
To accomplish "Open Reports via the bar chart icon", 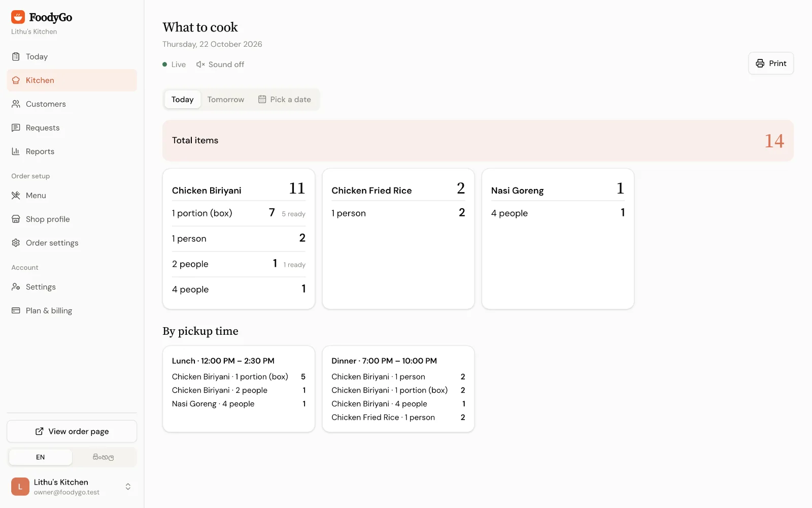I will [16, 151].
